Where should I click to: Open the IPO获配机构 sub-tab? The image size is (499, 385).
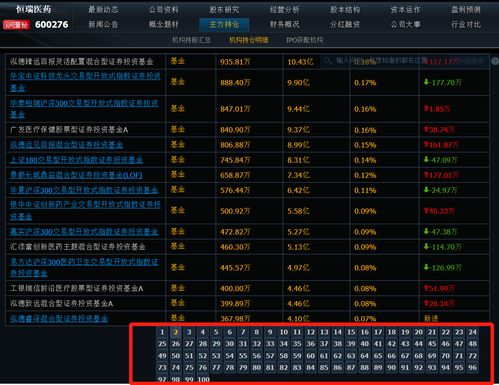[x=304, y=40]
